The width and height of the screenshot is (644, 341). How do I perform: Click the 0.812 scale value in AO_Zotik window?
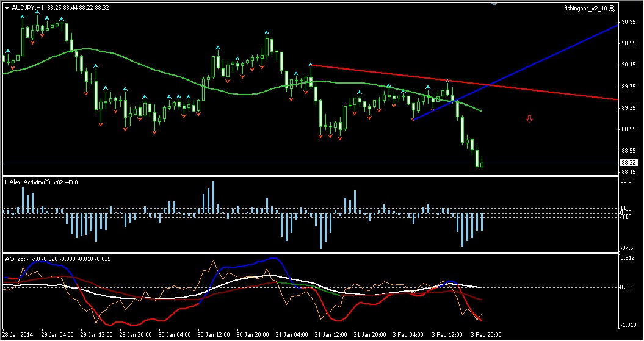pos(628,258)
